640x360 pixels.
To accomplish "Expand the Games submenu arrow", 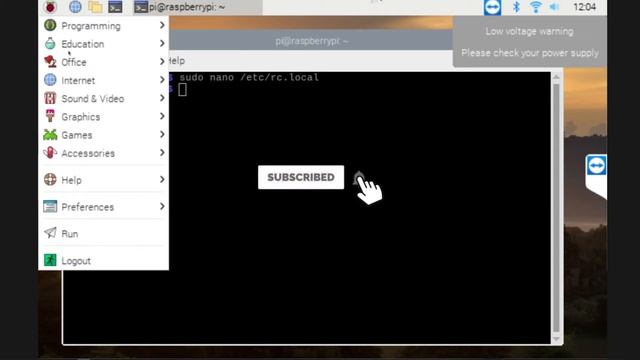I will point(162,134).
